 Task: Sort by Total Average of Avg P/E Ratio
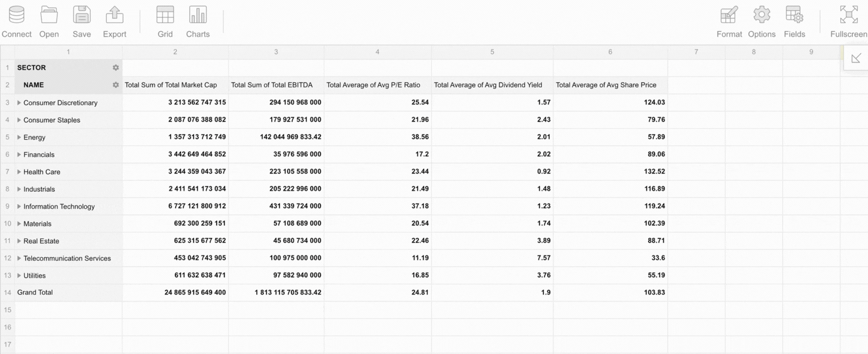pos(377,85)
